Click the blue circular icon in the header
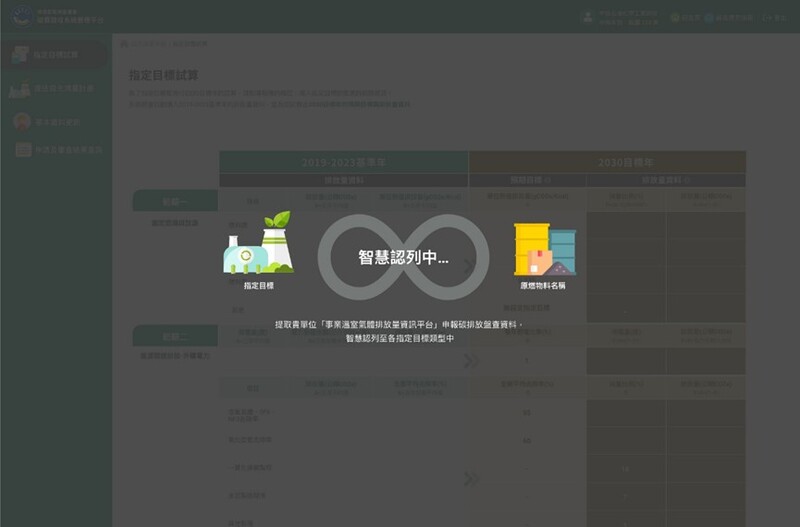Image resolution: width=800 pixels, height=527 pixels. click(x=709, y=18)
